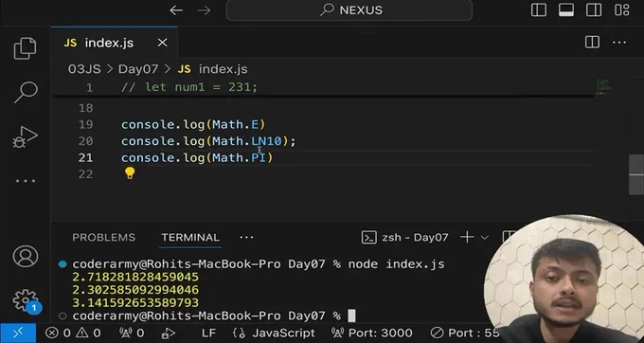
Task: Click the lightbulb code action on line 22
Action: click(130, 173)
